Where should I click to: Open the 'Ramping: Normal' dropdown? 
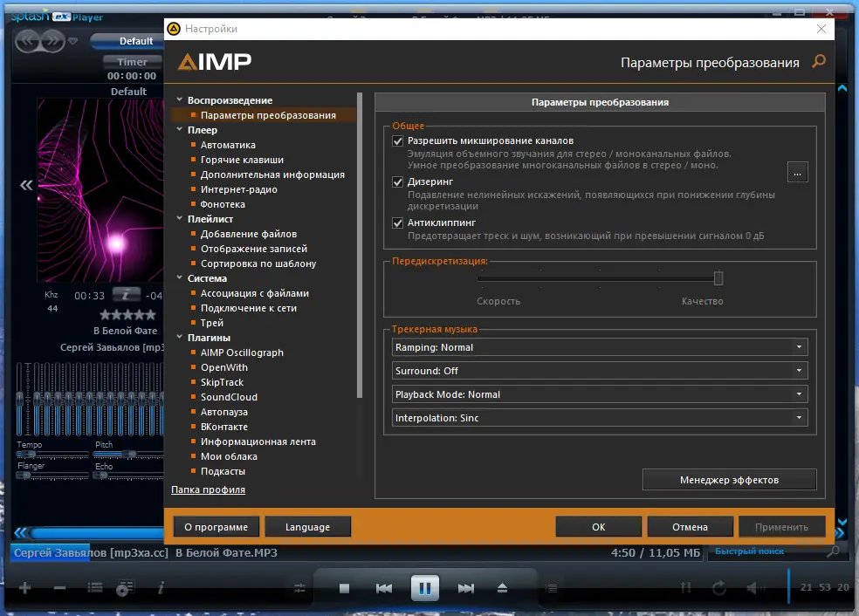pyautogui.click(x=600, y=347)
